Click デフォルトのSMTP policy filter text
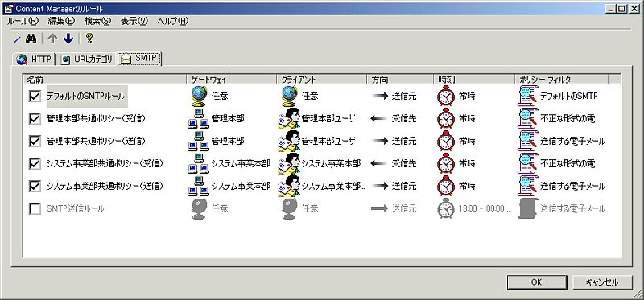This screenshot has width=644, height=300. coord(569,97)
